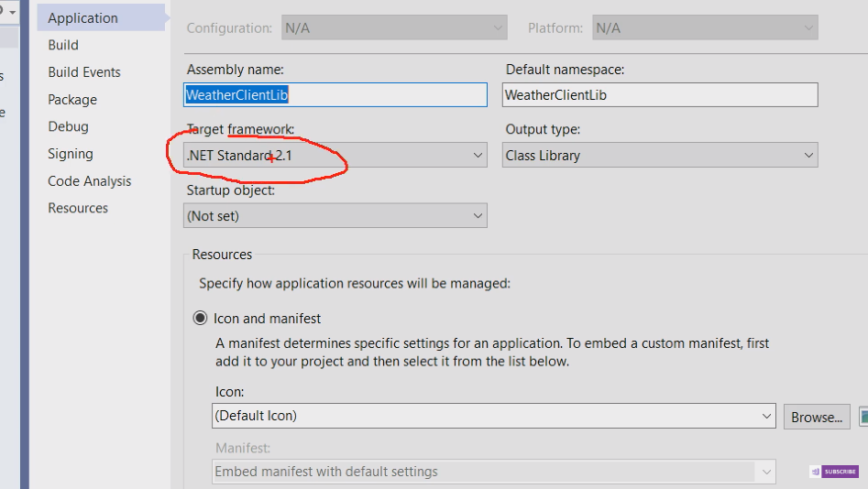
Task: Go to the Package tab
Action: pyautogui.click(x=72, y=100)
